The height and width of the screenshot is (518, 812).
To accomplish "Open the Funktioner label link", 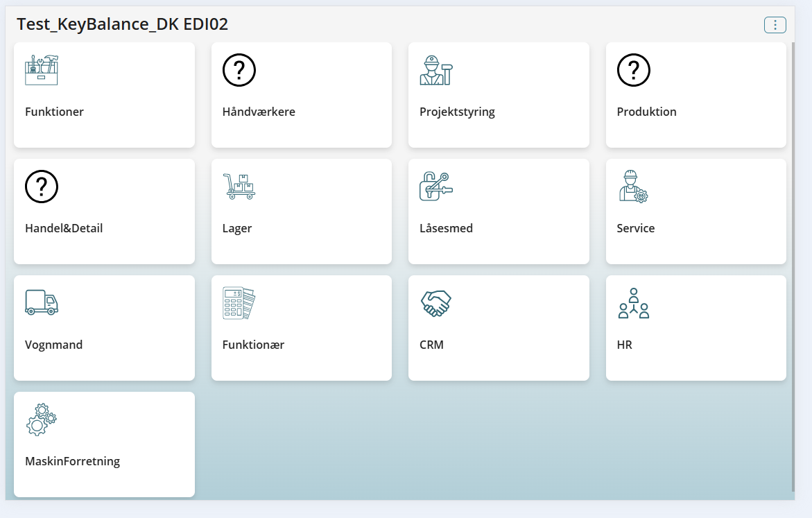I will pos(54,112).
